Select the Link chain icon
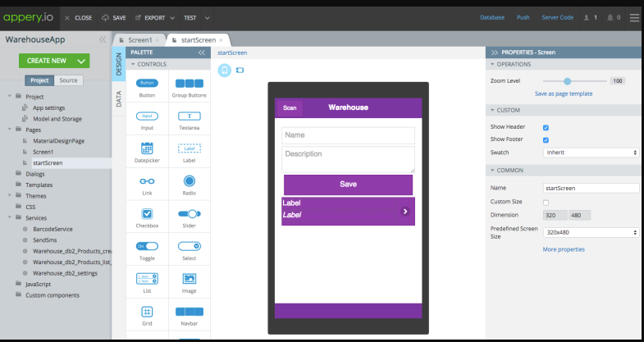Viewport: 644px width, 342px height. (x=147, y=181)
